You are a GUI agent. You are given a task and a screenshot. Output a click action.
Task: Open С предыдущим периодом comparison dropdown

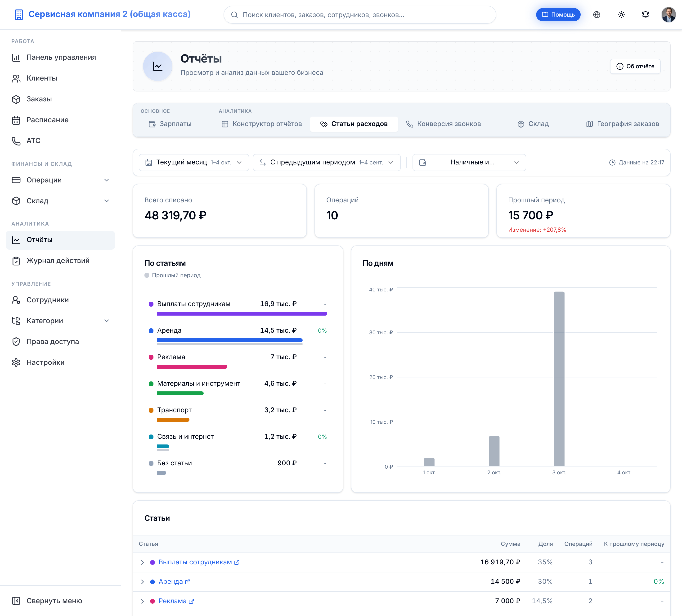[x=327, y=163]
